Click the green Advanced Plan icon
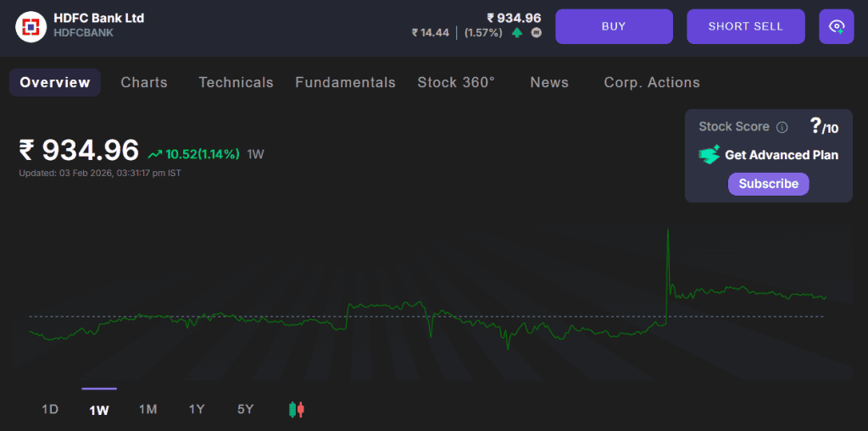Image resolution: width=868 pixels, height=431 pixels. pyautogui.click(x=709, y=155)
